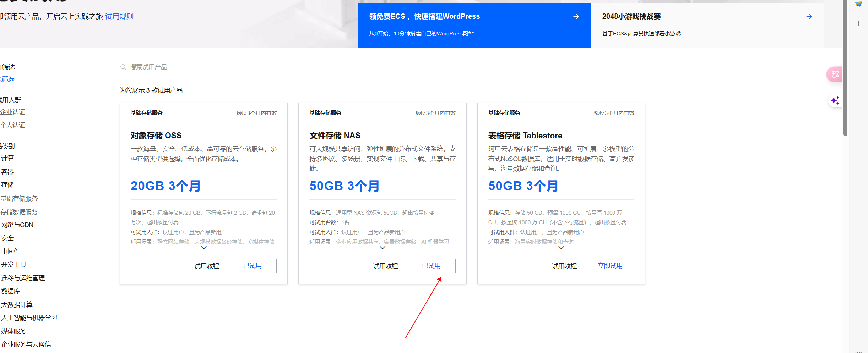Expand details of 对象存储 OSS card
Image resolution: width=868 pixels, height=353 pixels.
coord(204,248)
